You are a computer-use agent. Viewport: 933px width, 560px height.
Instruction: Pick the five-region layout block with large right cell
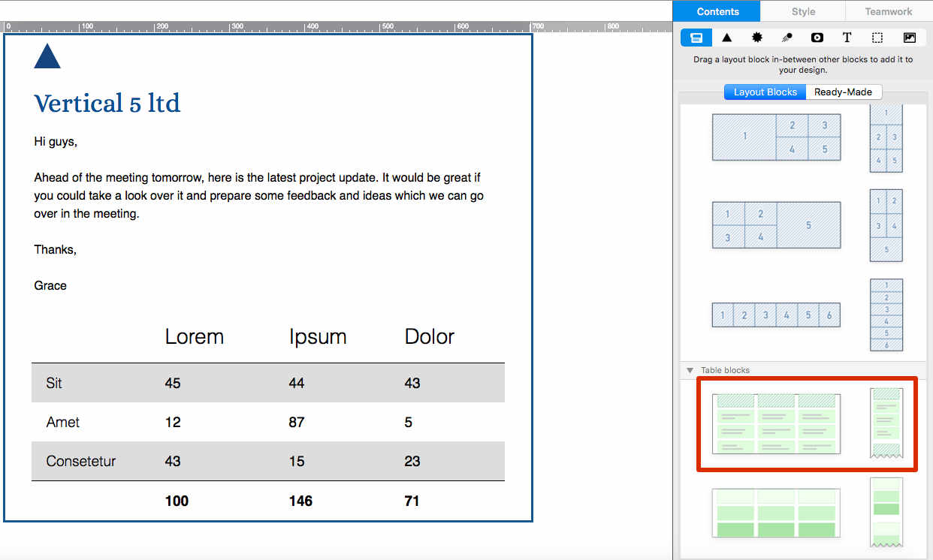[x=776, y=225]
